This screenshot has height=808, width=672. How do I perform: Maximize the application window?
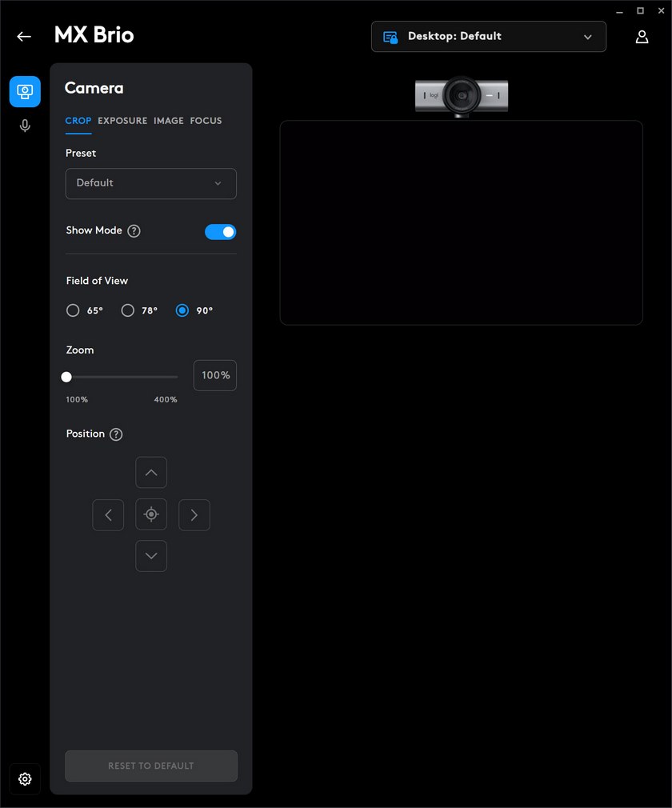point(640,10)
